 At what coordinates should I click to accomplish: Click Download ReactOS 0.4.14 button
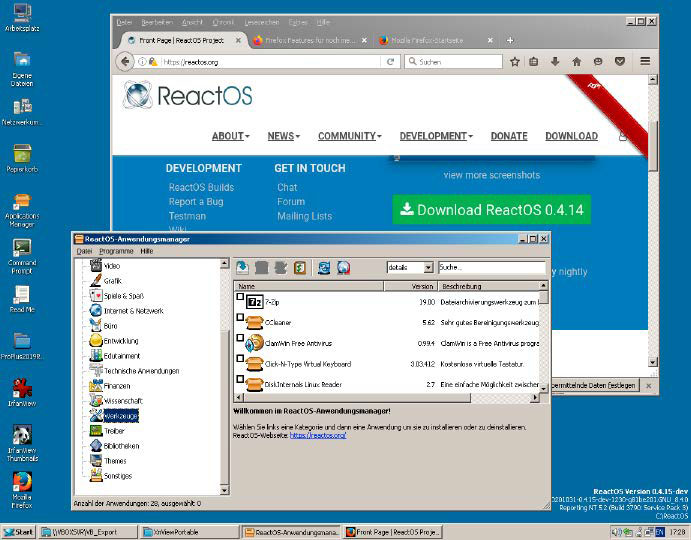[491, 210]
